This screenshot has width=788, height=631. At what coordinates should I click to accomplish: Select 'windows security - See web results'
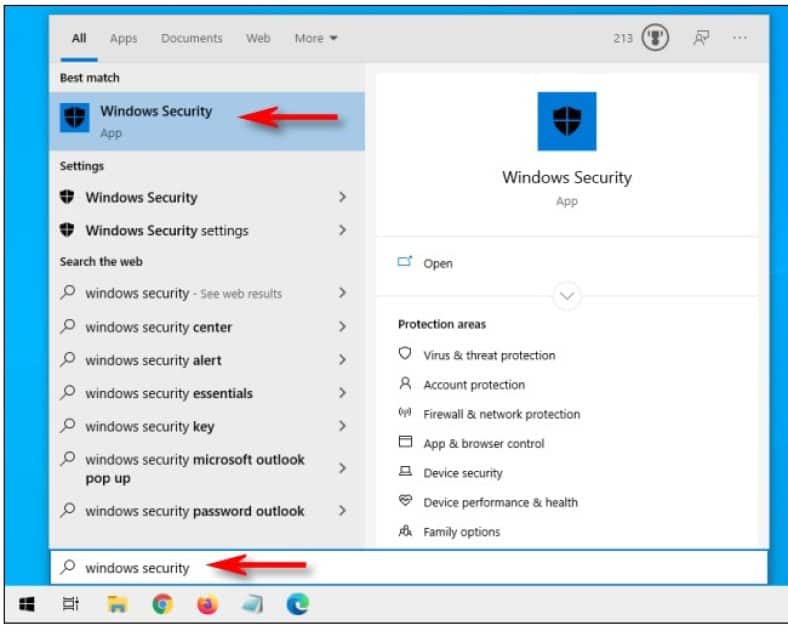click(207, 293)
